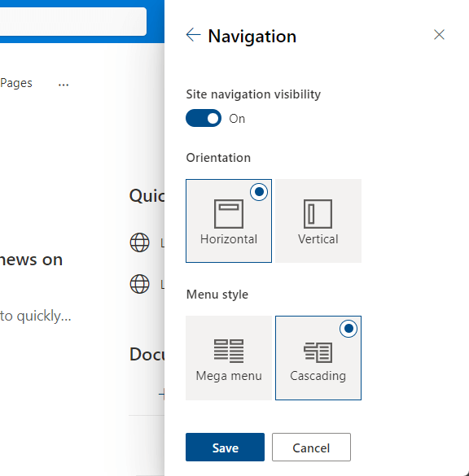Save the navigation settings
469x476 pixels.
[225, 448]
